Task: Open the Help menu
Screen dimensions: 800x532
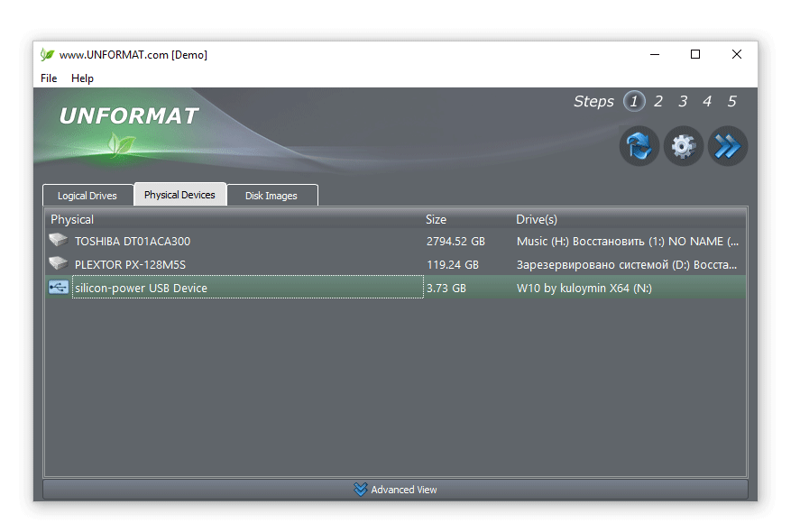Action: [x=82, y=78]
